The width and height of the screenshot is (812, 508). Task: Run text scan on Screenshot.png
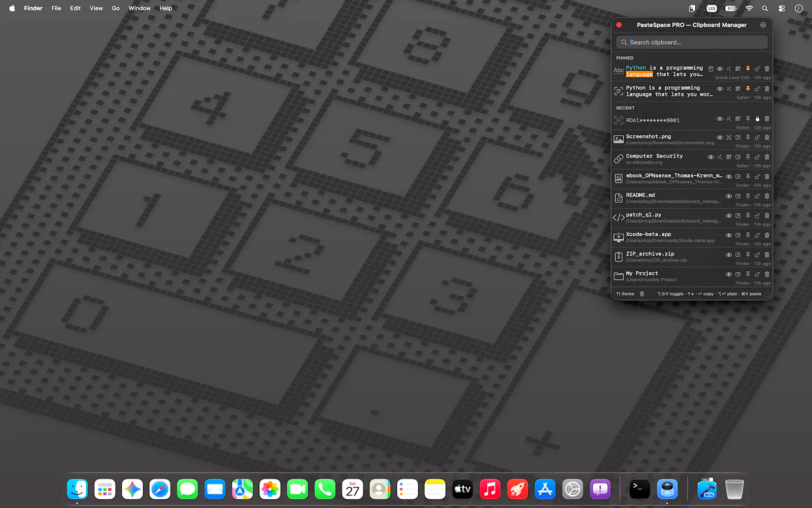coord(729,137)
